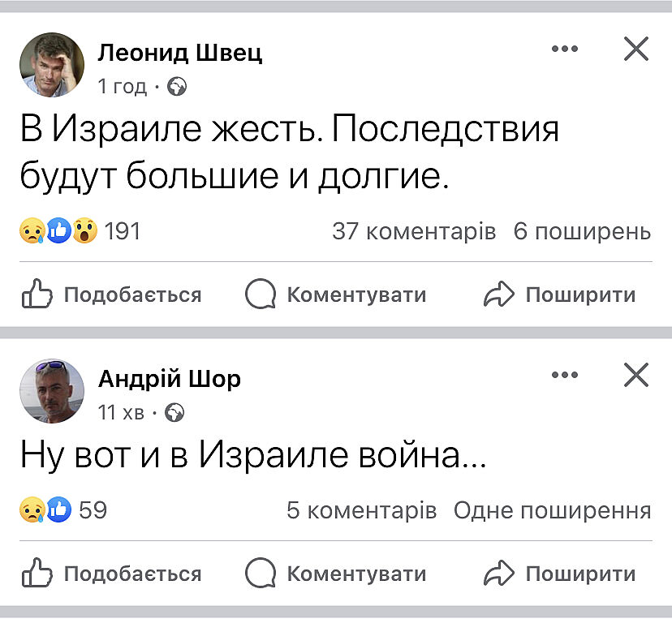View the 191 reactions list

pos(80,232)
